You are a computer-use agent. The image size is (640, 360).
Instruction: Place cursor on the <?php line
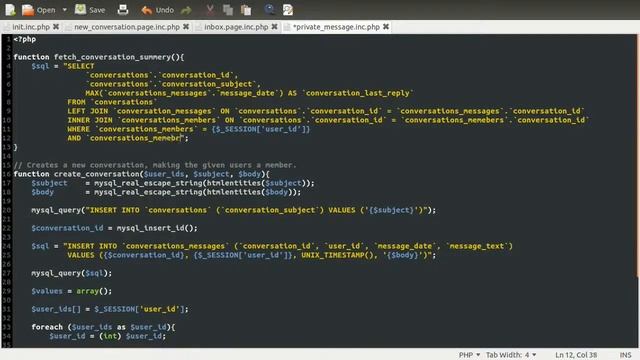point(24,39)
